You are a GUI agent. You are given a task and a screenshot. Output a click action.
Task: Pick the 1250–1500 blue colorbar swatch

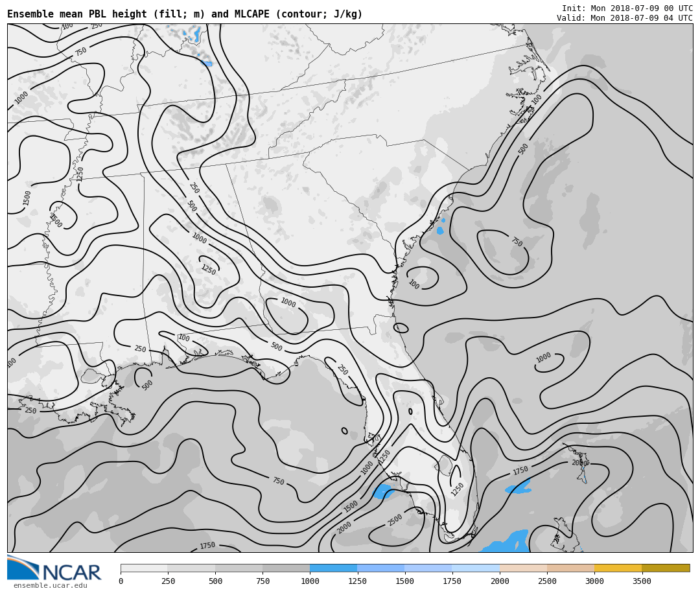click(x=381, y=568)
